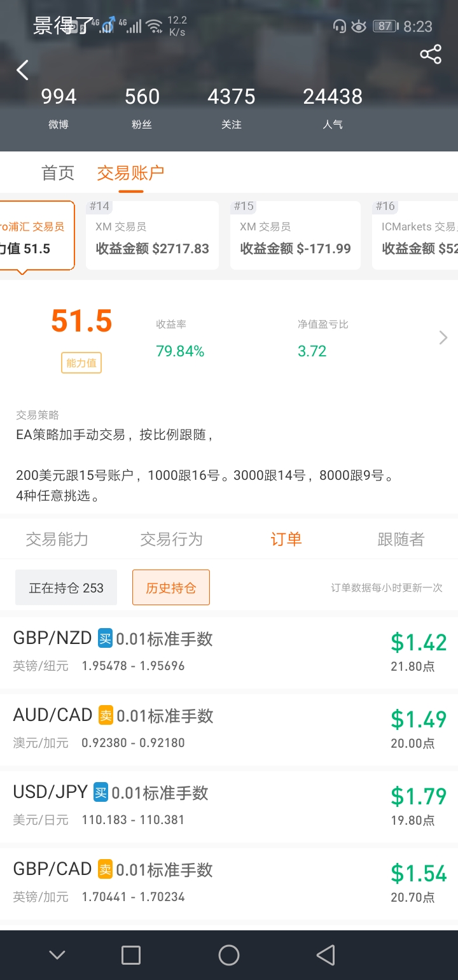Open USD/JPY order row
The width and height of the screenshot is (458, 980).
pos(229,806)
